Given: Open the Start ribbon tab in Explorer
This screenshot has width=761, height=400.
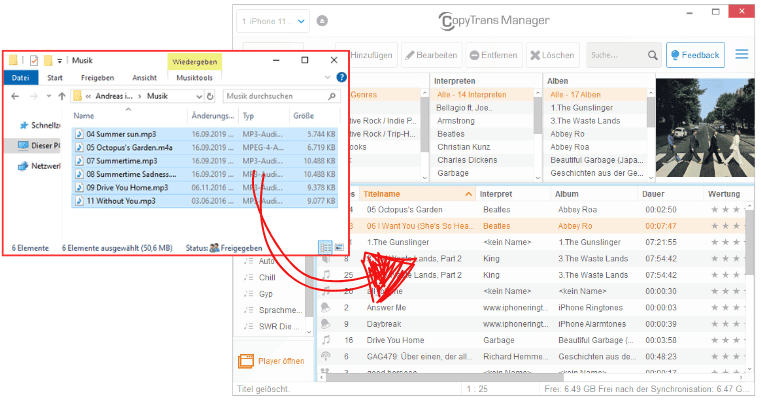Looking at the screenshot, I should click(55, 78).
